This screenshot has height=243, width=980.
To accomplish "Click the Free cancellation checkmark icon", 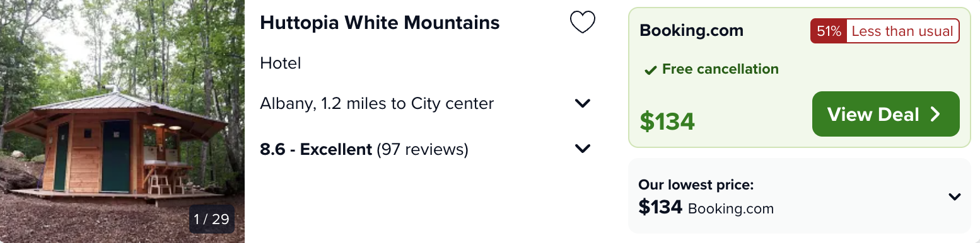I will point(650,70).
